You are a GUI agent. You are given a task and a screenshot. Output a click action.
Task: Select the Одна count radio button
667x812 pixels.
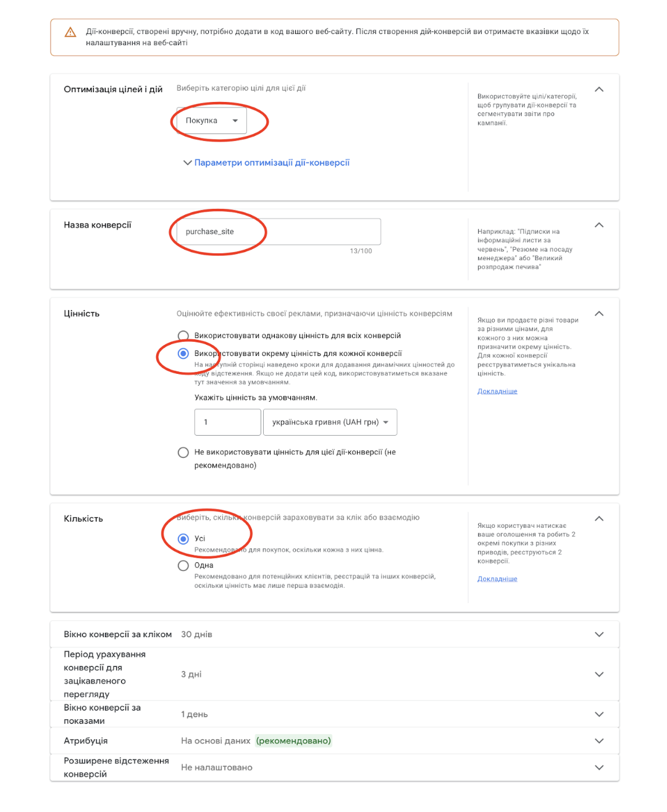183,565
